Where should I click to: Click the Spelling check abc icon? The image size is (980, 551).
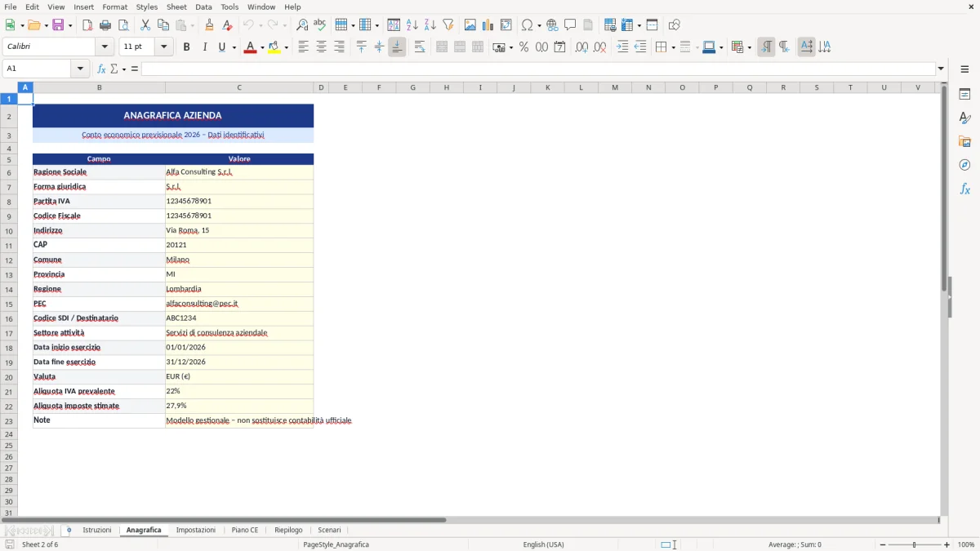coord(320,25)
